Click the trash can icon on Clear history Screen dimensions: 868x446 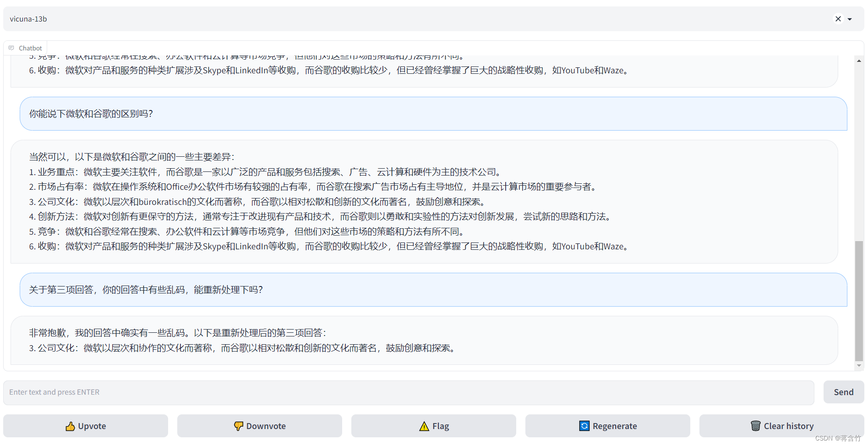756,426
